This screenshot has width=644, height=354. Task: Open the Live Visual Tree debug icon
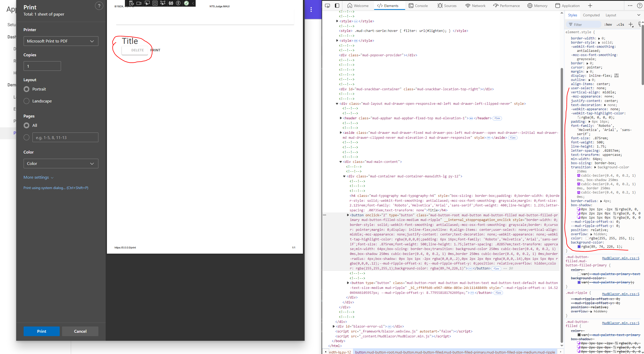coord(131,3)
